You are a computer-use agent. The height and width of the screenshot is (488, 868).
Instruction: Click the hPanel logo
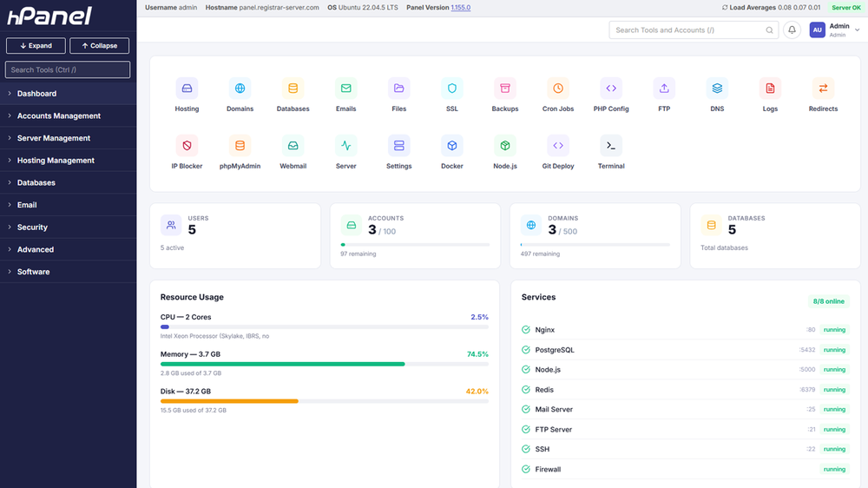click(49, 16)
